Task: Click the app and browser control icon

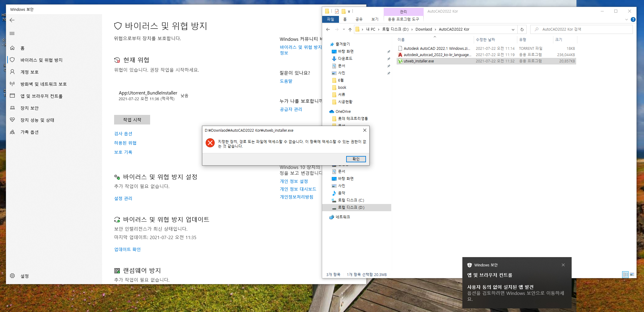Action: [12, 96]
